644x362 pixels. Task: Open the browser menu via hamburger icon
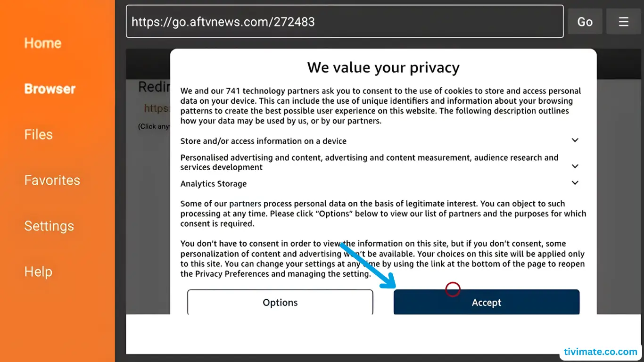pyautogui.click(x=623, y=21)
